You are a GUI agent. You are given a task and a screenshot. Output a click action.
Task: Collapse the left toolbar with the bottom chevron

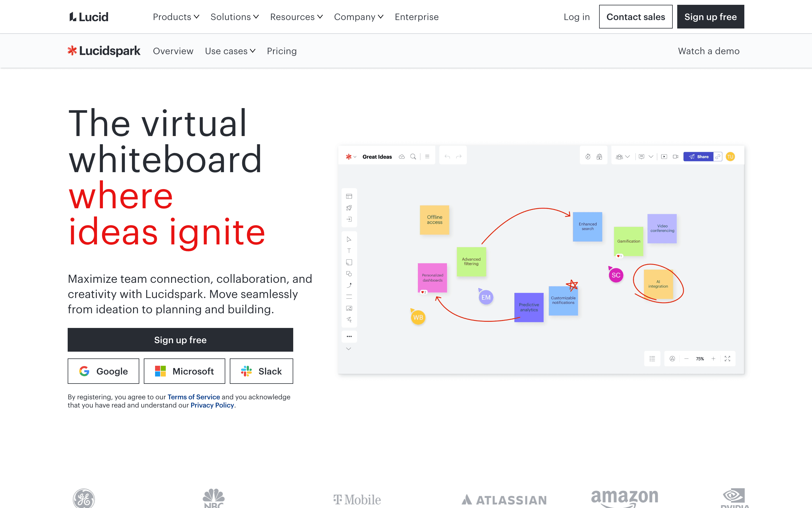click(349, 349)
